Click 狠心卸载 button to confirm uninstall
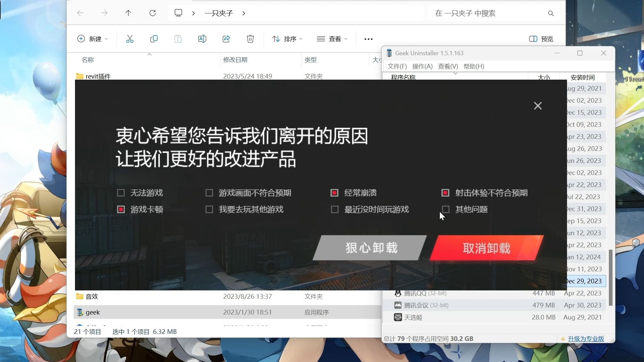 [370, 248]
